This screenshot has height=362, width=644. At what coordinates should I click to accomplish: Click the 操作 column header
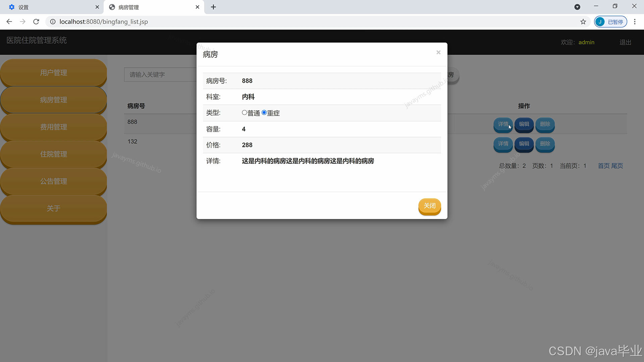[x=524, y=106]
